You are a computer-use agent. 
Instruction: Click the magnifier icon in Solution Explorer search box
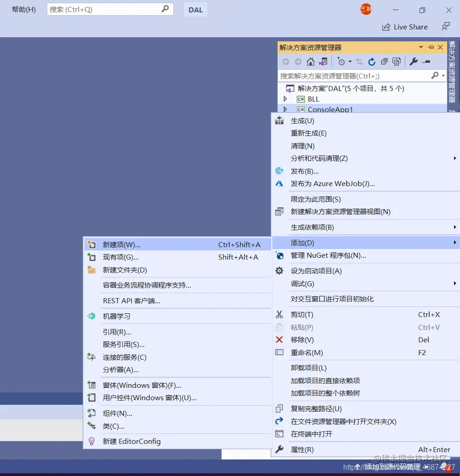coord(436,75)
